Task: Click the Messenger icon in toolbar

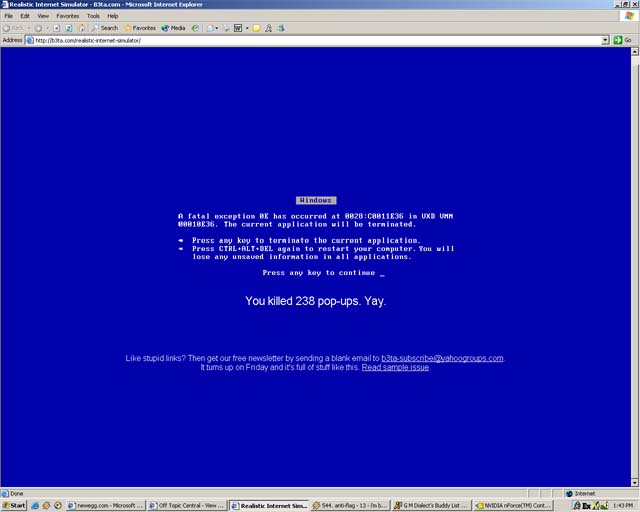Action: (x=281, y=28)
